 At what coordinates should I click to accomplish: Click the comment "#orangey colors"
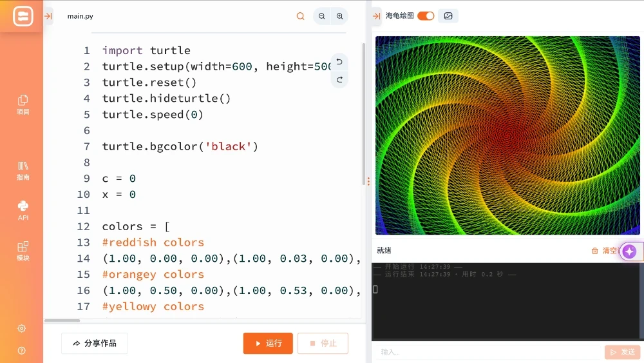coord(153,275)
